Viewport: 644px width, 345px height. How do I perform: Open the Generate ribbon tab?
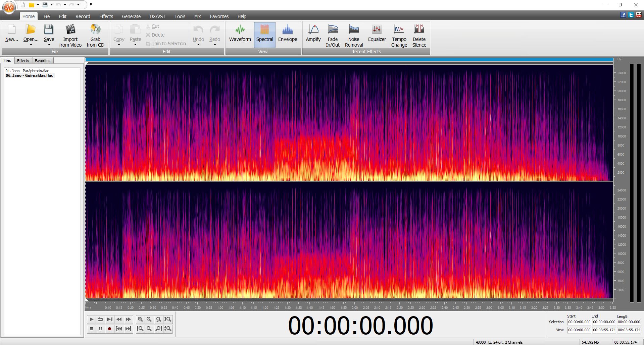coord(131,16)
